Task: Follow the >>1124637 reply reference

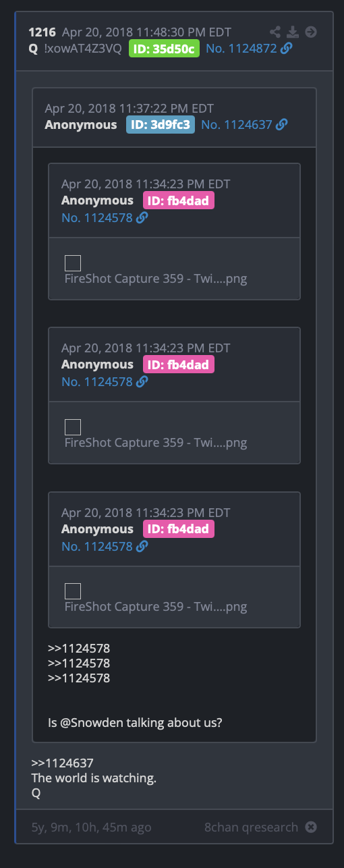Action: click(62, 763)
